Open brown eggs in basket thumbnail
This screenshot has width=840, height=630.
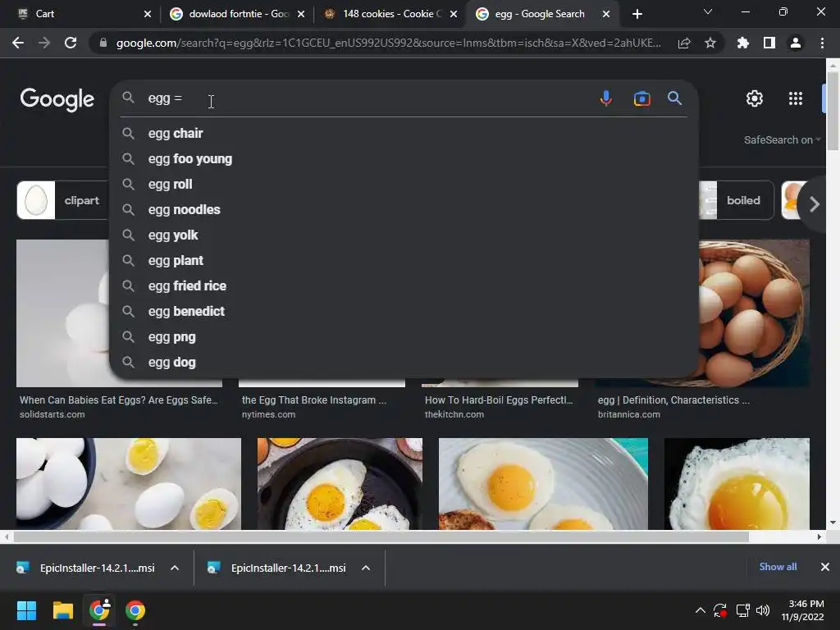tap(755, 313)
